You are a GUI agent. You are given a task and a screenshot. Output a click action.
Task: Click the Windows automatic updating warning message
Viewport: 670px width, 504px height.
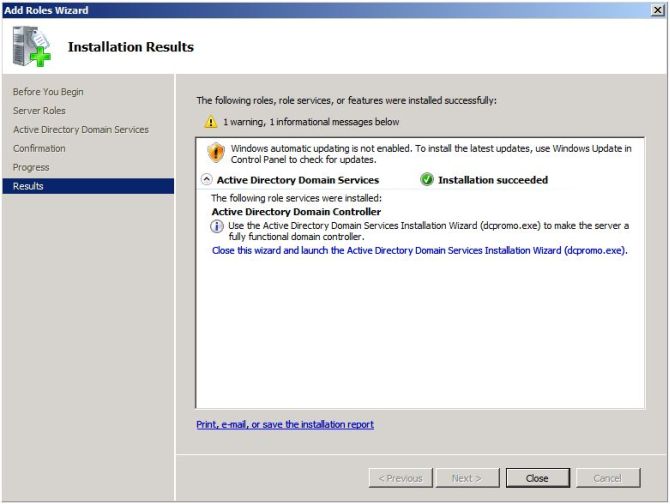pyautogui.click(x=431, y=154)
